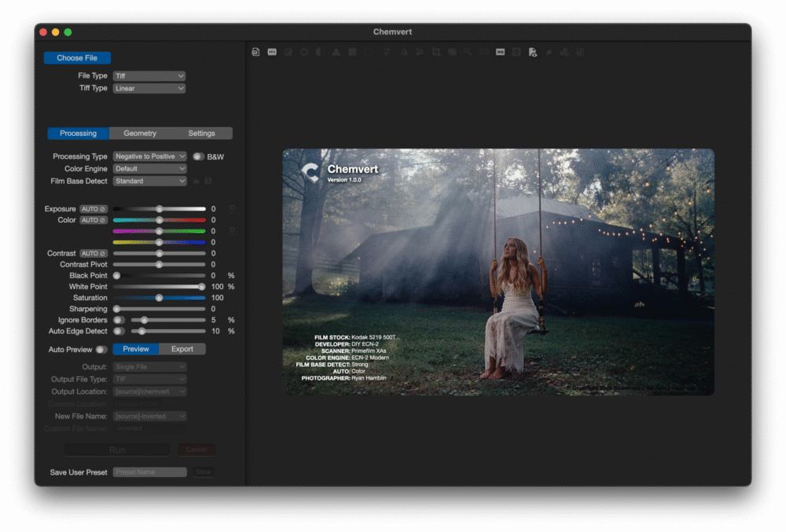This screenshot has width=786, height=532.
Task: Click the Run button
Action: pyautogui.click(x=117, y=449)
